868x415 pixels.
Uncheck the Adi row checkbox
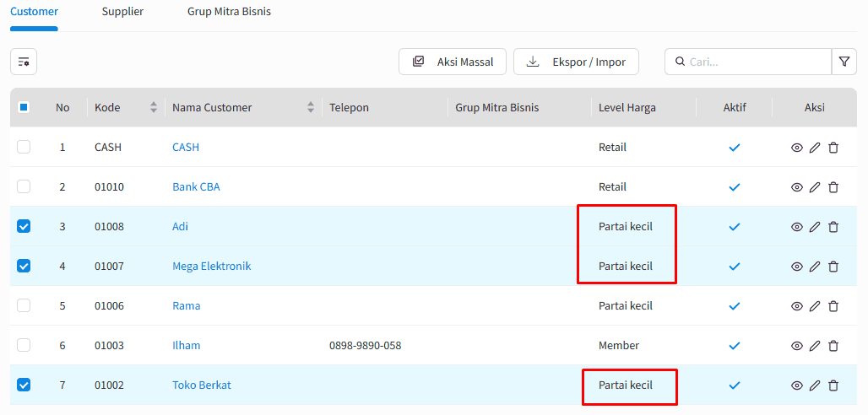[x=24, y=226]
